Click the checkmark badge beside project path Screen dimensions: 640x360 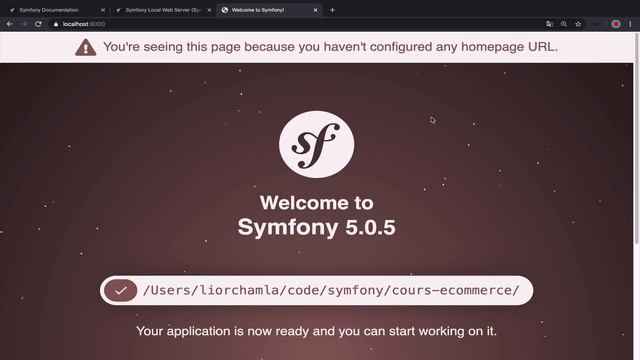[120, 291]
